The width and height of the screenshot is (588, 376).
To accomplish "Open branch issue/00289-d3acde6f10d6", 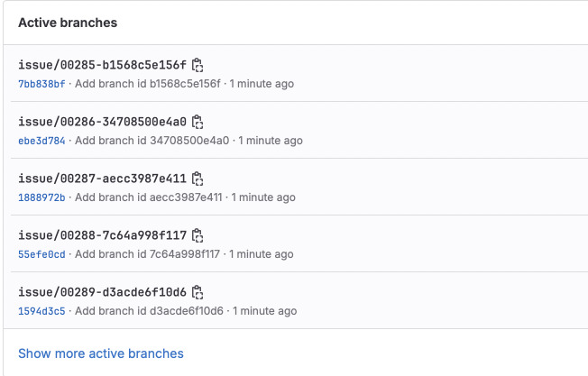I will [x=102, y=292].
